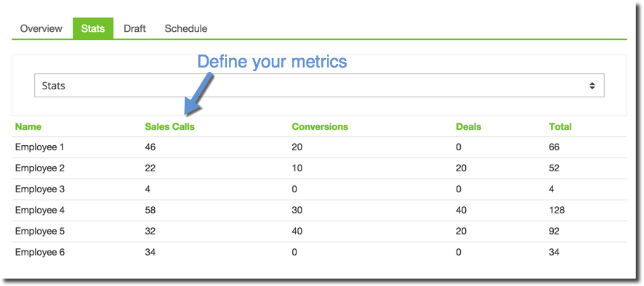Click the Conversions column header
Screen dimensions: 644x286
(x=320, y=127)
